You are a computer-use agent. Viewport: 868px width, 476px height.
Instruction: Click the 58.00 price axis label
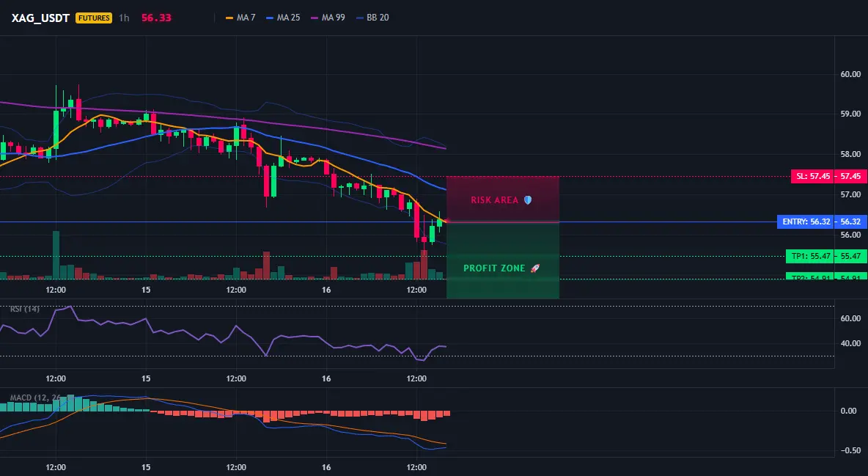[x=850, y=154]
